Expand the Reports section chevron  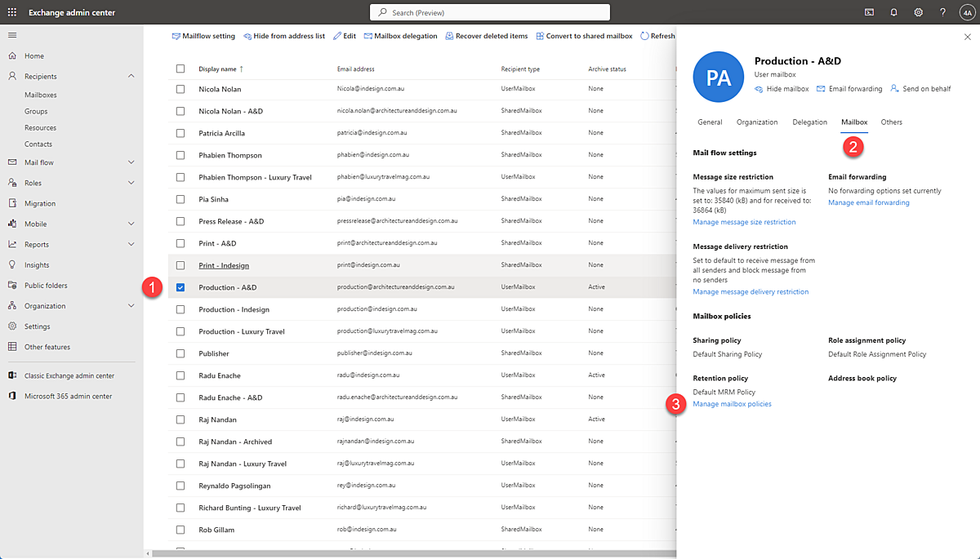point(131,244)
